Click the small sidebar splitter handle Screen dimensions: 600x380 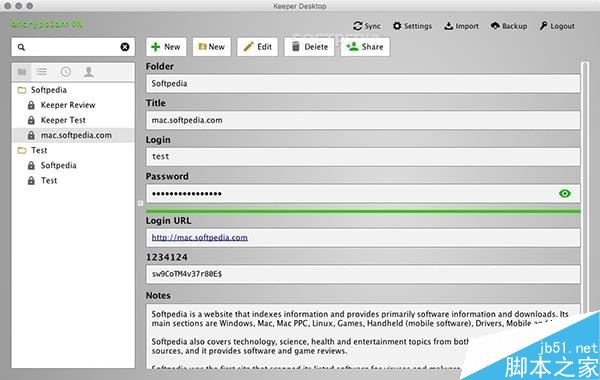(x=140, y=203)
